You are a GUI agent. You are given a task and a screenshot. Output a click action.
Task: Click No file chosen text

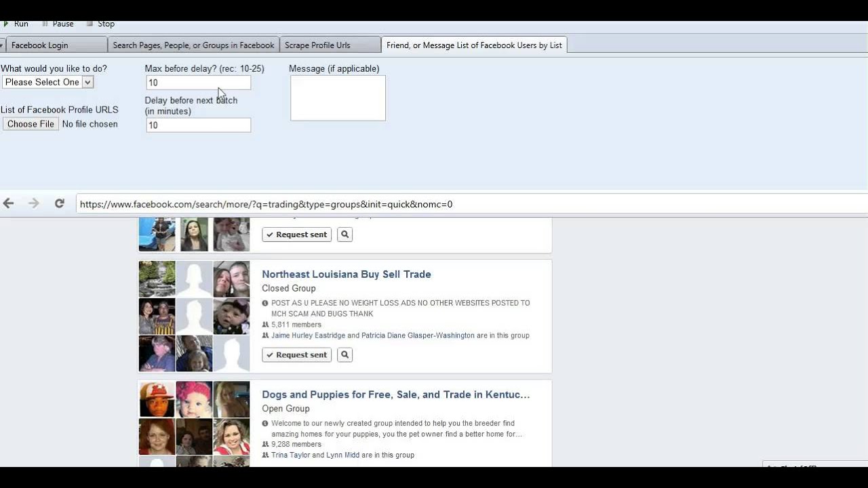tap(90, 124)
